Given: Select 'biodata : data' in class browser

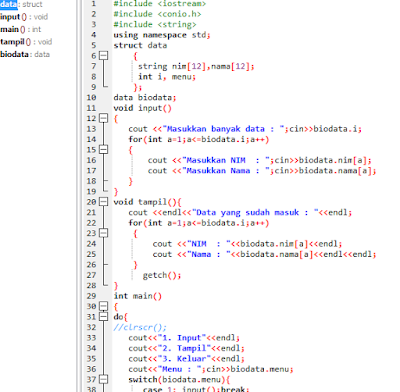Looking at the screenshot, I should pyautogui.click(x=25, y=54).
